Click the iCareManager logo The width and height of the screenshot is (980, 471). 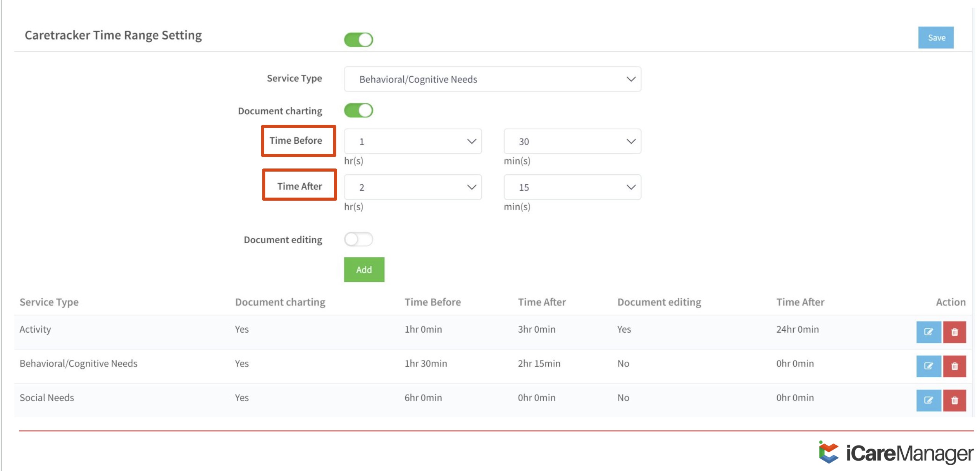pyautogui.click(x=896, y=452)
